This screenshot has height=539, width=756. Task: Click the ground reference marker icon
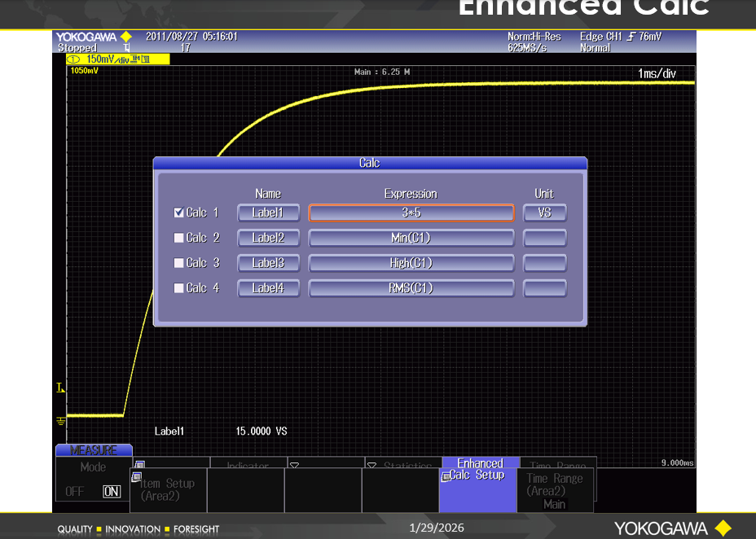click(x=60, y=420)
